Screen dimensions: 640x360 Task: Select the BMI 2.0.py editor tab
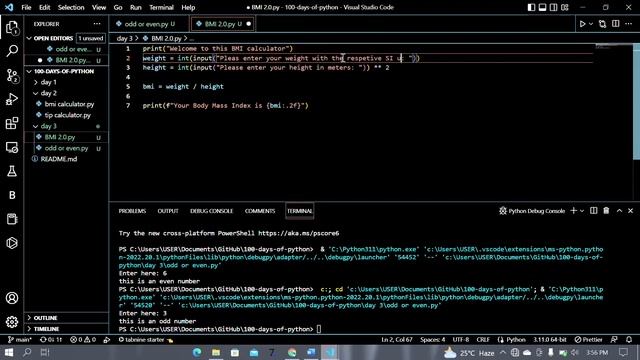[223, 24]
